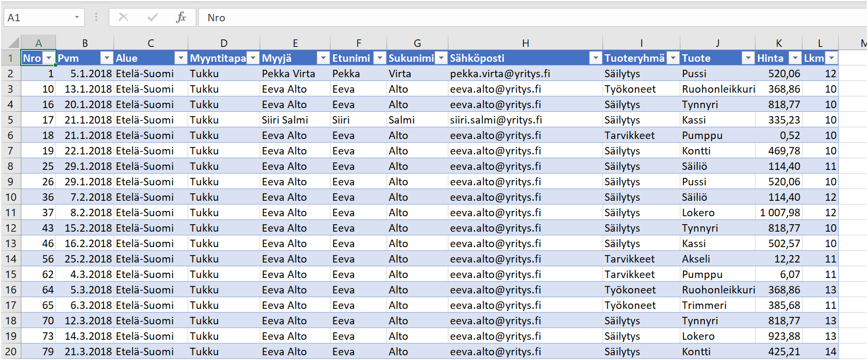The width and height of the screenshot is (868, 360).
Task: Open the Name Box dropdown arrow
Action: tap(77, 18)
